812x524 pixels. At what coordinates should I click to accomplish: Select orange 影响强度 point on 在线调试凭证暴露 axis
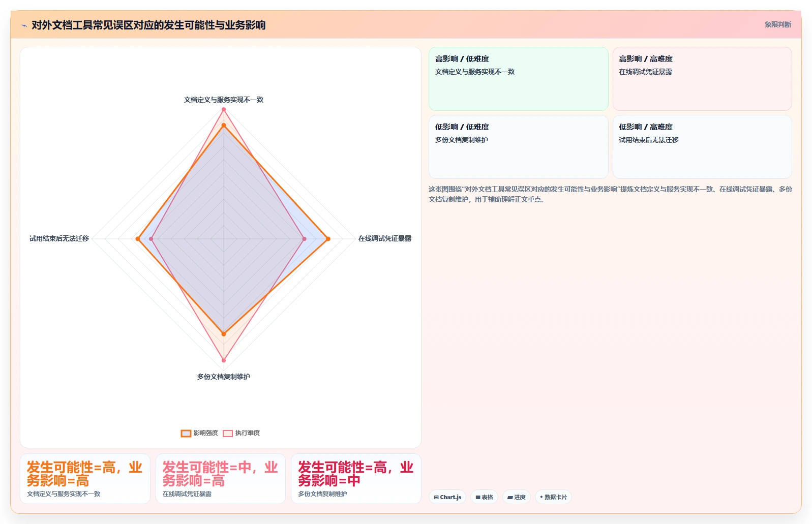[328, 239]
